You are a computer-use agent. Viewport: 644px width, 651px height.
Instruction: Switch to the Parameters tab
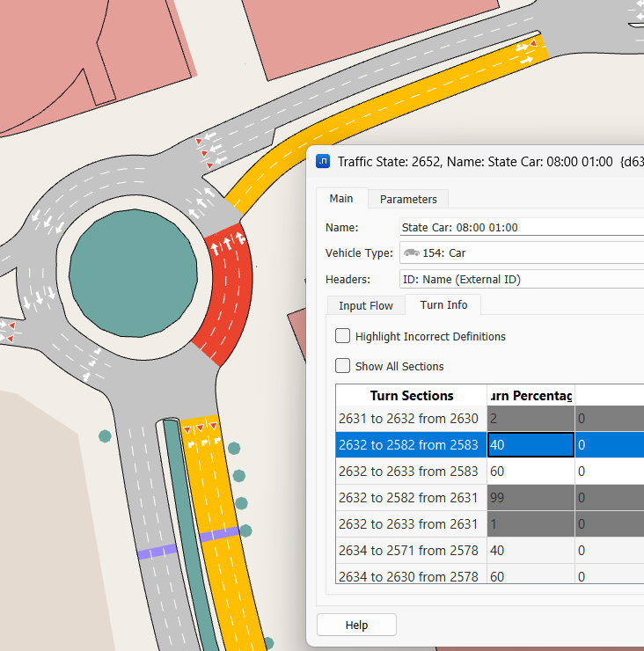[408, 199]
